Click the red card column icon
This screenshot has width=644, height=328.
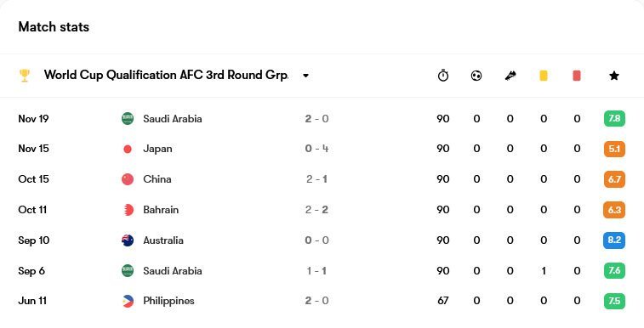(x=577, y=76)
